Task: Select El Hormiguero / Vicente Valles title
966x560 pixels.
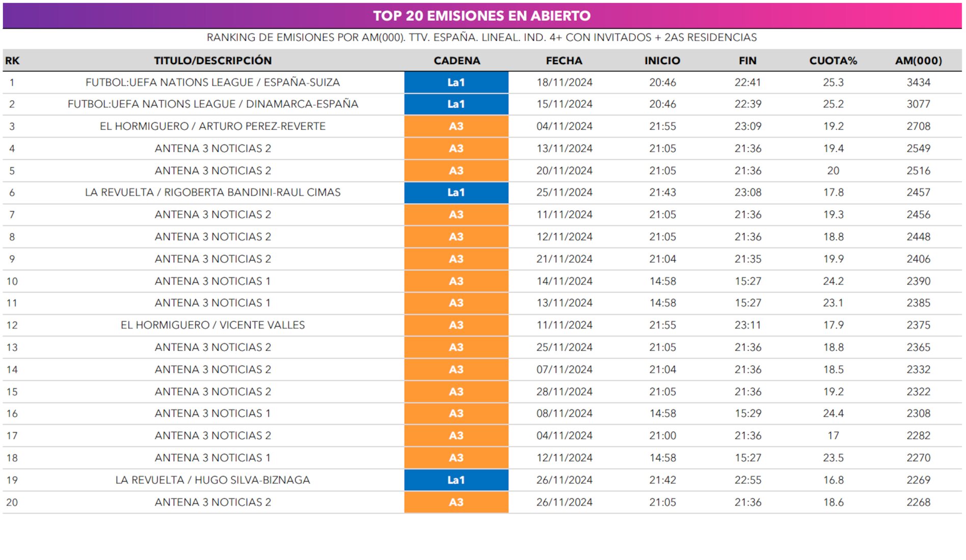Action: (x=212, y=325)
